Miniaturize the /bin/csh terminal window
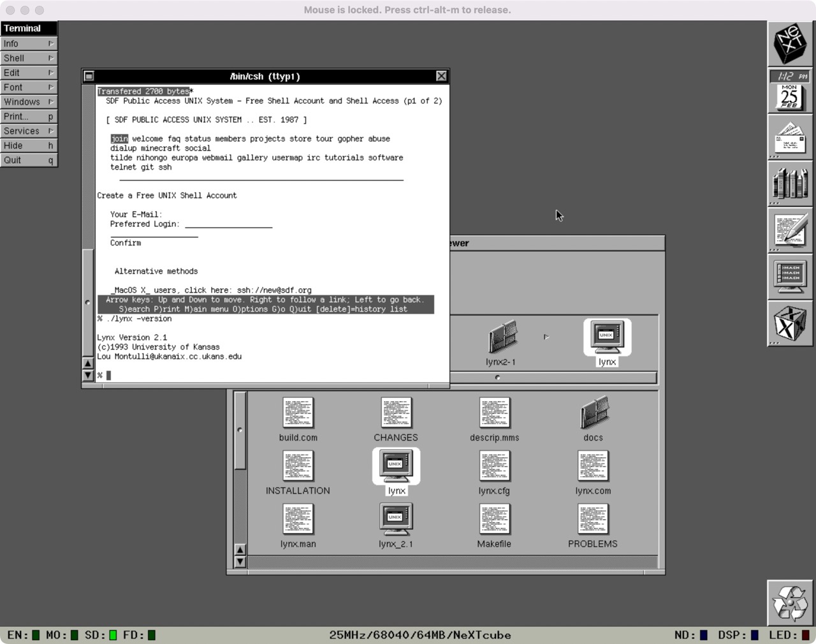The height and width of the screenshot is (644, 816). point(89,76)
